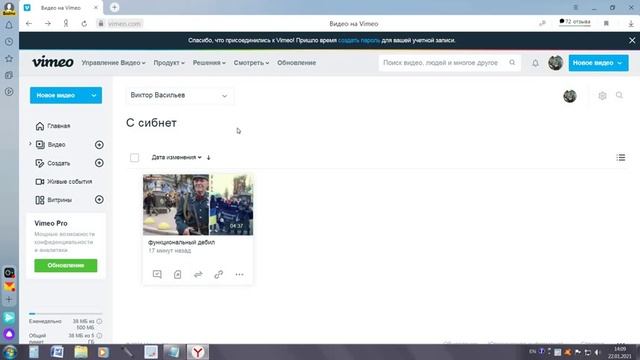This screenshot has width=640, height=360.
Task: Reverse sort order arrow
Action: [x=209, y=158]
